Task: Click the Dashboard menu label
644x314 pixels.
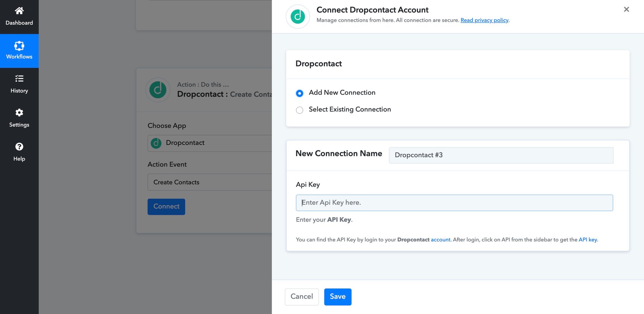Action: [x=19, y=23]
